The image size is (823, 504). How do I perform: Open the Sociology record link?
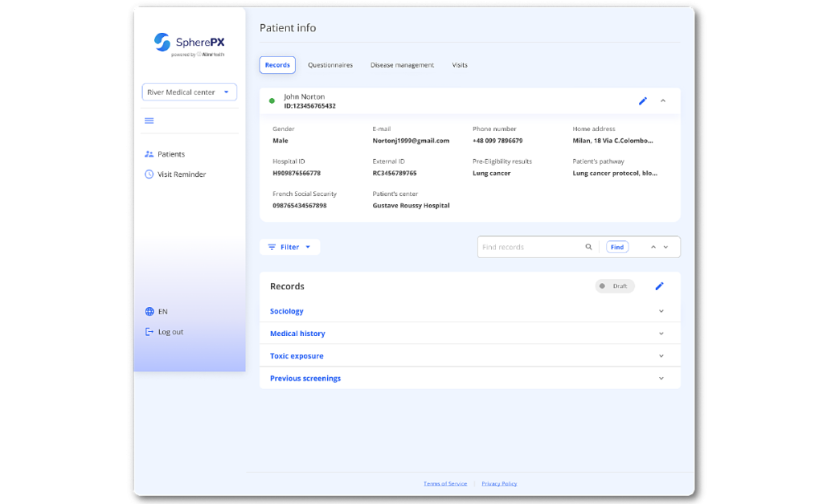pyautogui.click(x=287, y=311)
